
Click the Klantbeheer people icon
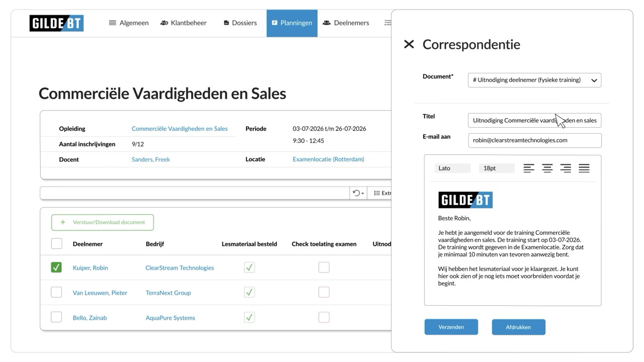(164, 23)
